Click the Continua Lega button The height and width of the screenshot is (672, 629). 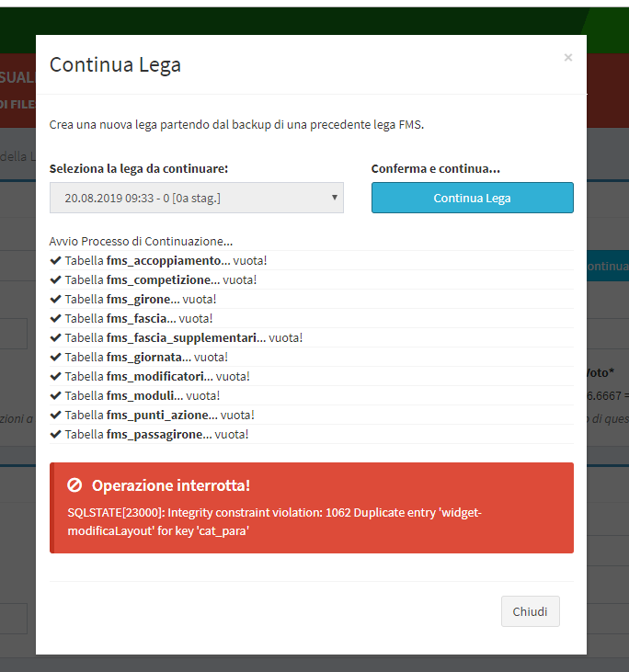pos(472,198)
